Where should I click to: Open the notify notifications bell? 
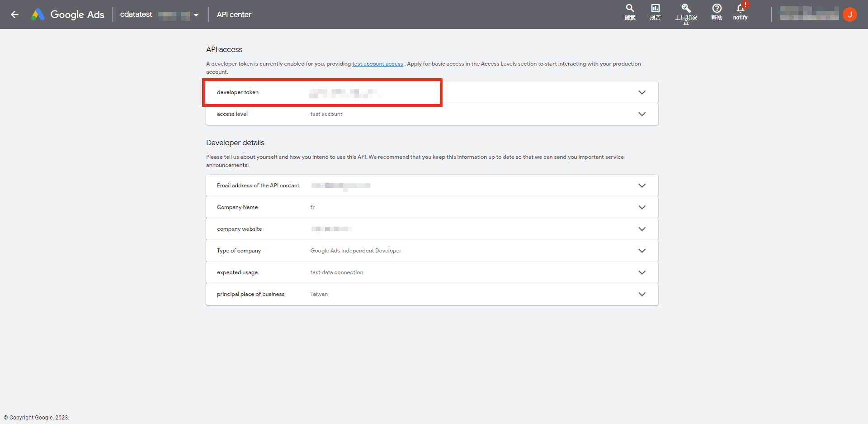(x=740, y=11)
